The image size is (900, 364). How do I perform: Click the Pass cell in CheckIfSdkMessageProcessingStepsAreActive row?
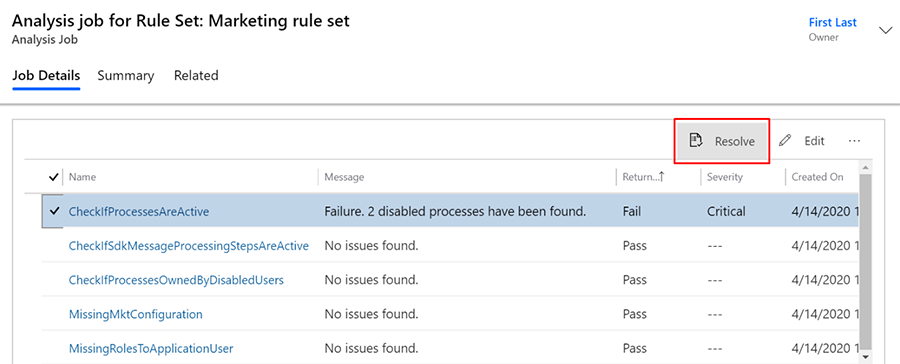click(x=635, y=246)
